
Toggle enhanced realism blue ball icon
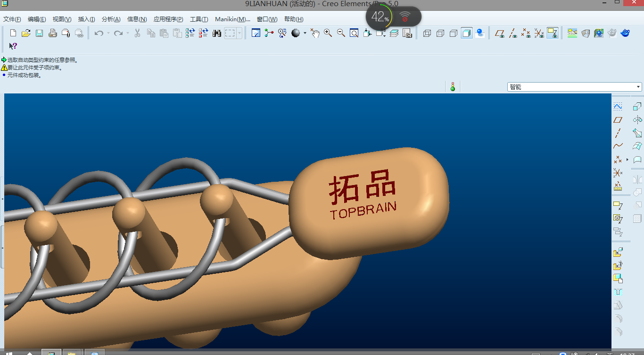coord(480,33)
